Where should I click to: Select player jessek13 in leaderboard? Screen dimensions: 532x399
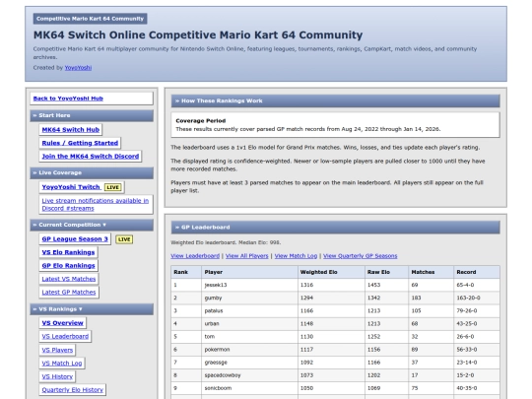tap(216, 285)
